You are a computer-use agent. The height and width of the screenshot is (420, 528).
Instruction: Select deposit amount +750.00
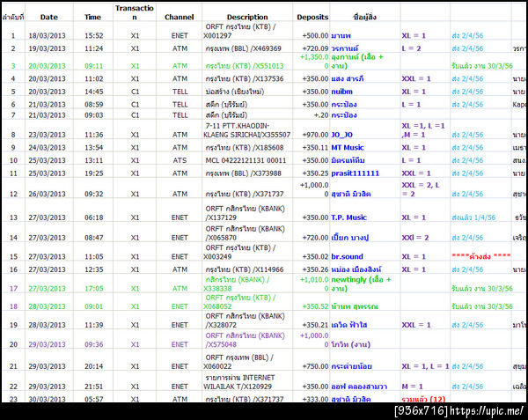pos(315,366)
